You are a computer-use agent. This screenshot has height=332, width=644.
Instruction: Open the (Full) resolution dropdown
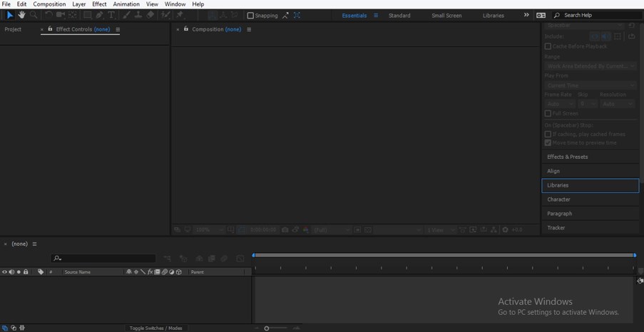pos(332,230)
